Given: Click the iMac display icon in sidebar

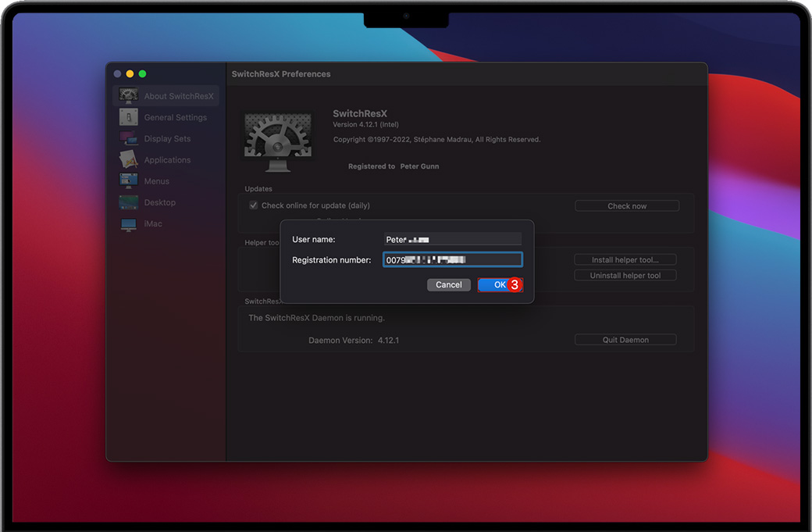Looking at the screenshot, I should pyautogui.click(x=128, y=223).
